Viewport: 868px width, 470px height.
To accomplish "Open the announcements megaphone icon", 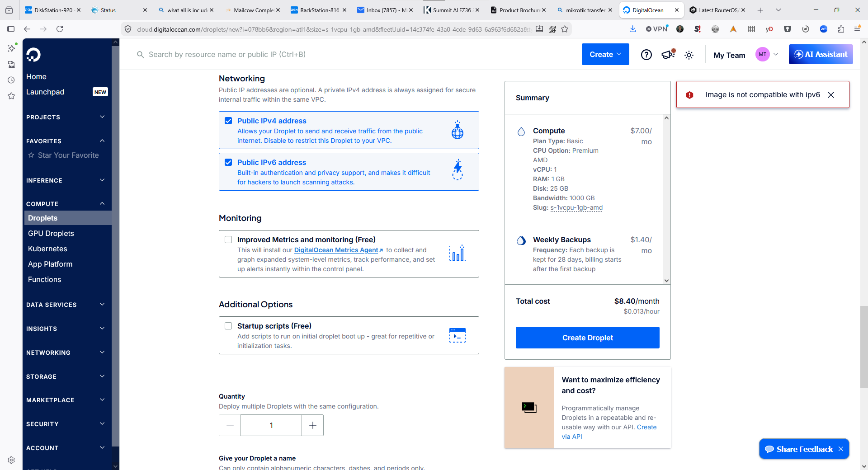I will pyautogui.click(x=668, y=54).
